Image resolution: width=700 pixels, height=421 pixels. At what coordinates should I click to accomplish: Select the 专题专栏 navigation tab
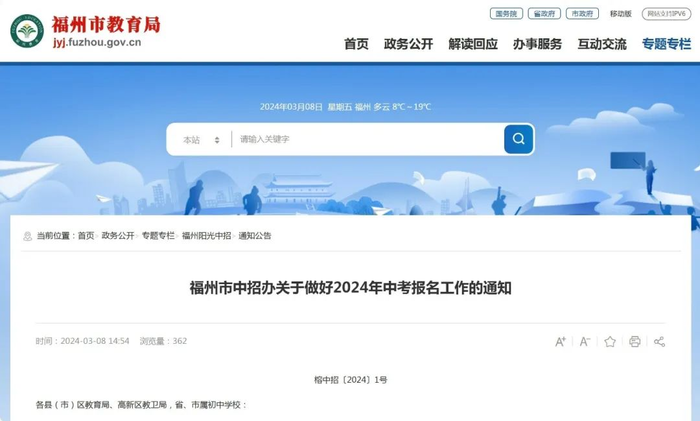(x=667, y=44)
